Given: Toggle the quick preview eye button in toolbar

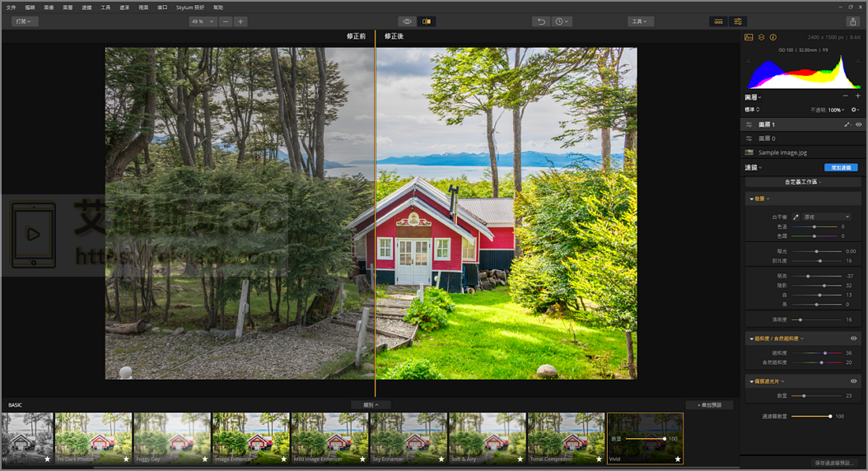Looking at the screenshot, I should click(407, 21).
